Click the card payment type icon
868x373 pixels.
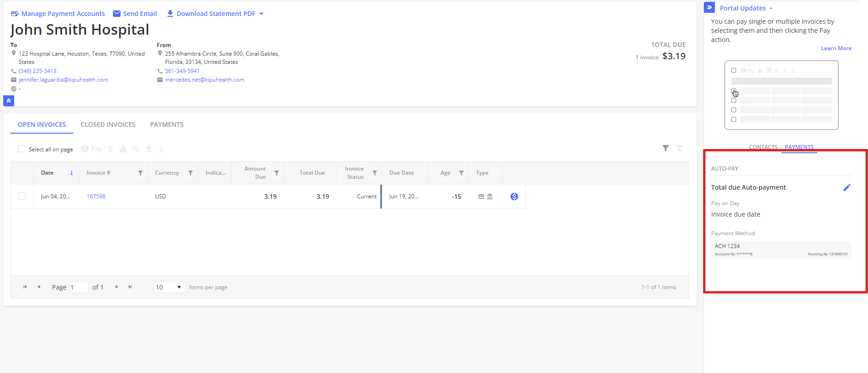point(481,197)
